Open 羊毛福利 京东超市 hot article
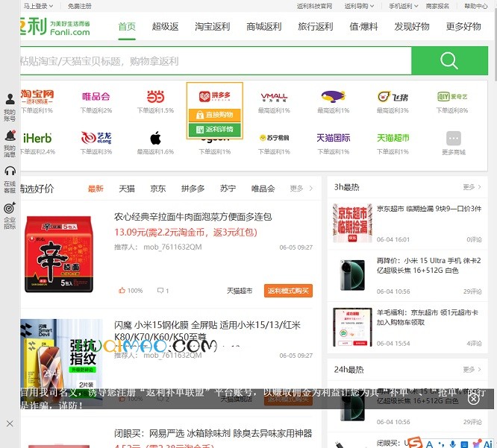Viewport: 497px width, 448px height. point(428,318)
